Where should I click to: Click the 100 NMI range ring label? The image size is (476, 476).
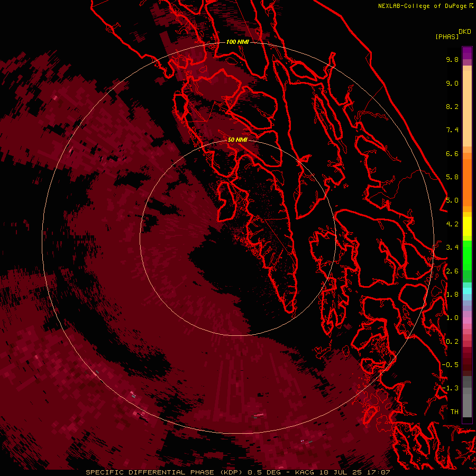click(x=237, y=42)
